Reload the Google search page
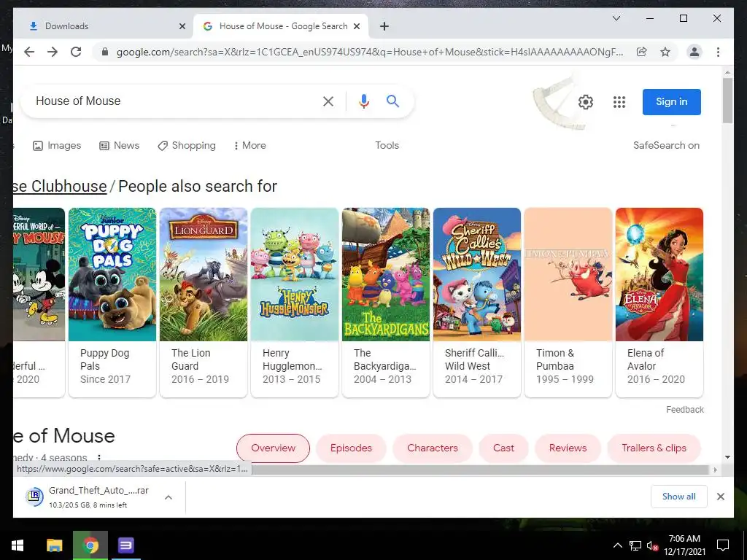 76,52
